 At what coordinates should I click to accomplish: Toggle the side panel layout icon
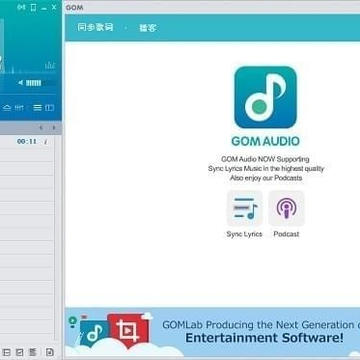(49, 108)
